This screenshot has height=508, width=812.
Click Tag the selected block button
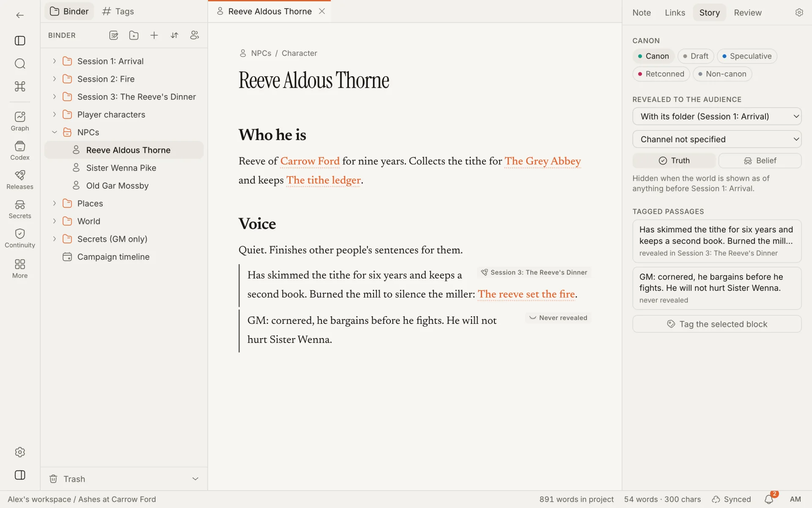coord(717,324)
